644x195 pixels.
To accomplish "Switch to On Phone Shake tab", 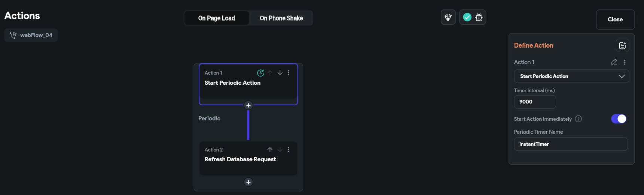I will tap(281, 18).
